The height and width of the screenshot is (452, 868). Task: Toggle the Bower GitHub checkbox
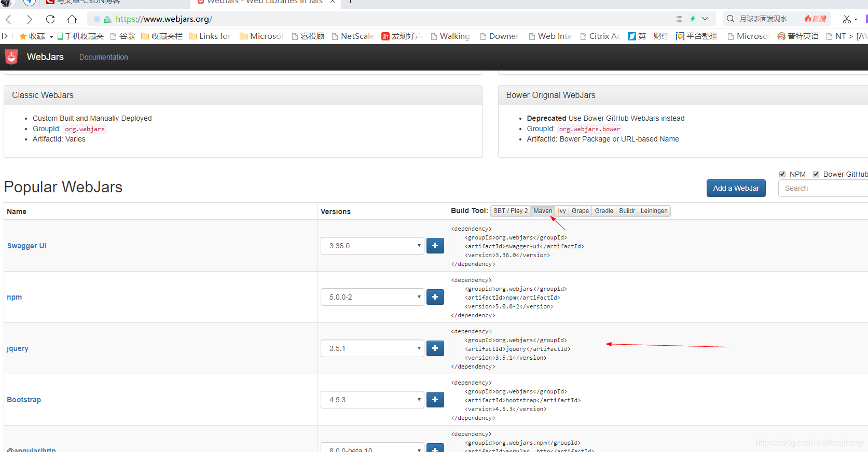(816, 174)
